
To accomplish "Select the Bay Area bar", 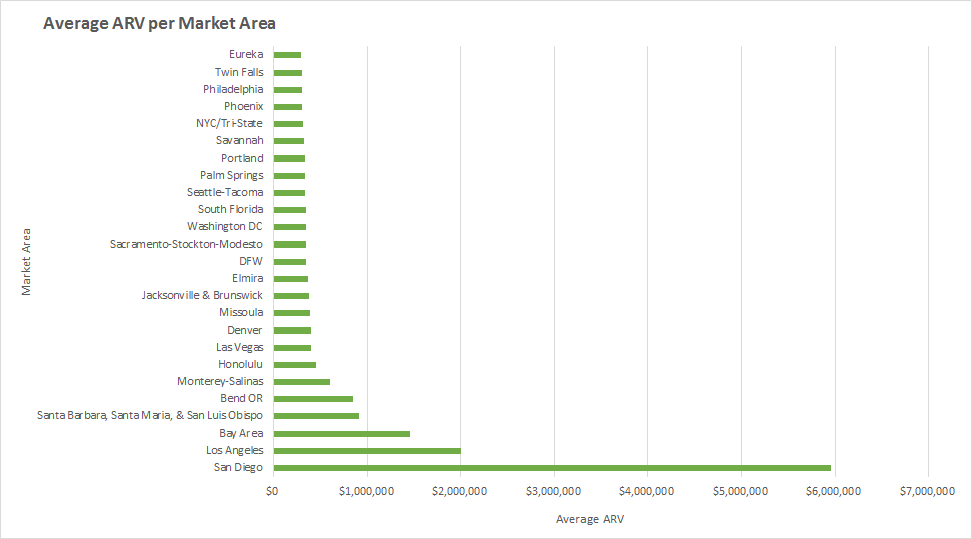I will 340,433.
